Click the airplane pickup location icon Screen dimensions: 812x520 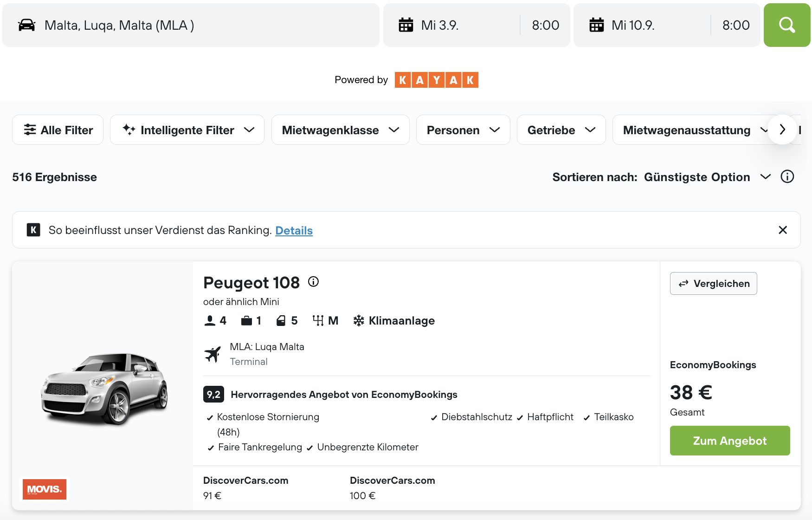[x=213, y=354]
